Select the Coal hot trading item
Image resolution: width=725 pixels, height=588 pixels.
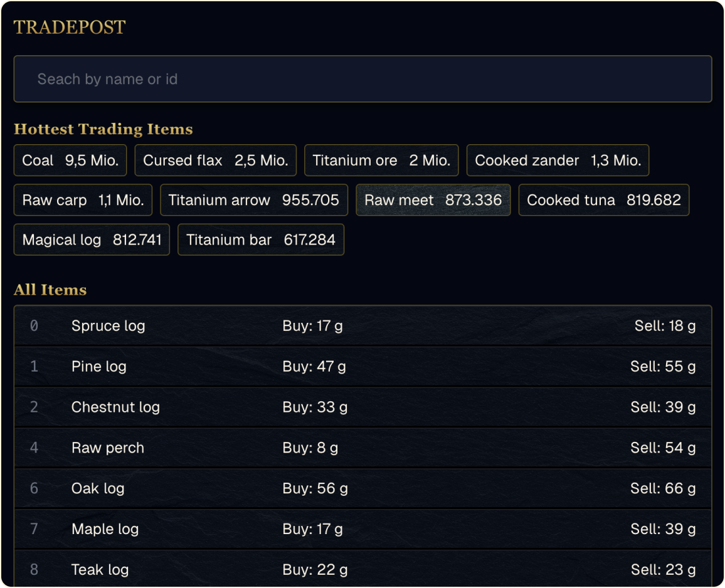(x=70, y=160)
